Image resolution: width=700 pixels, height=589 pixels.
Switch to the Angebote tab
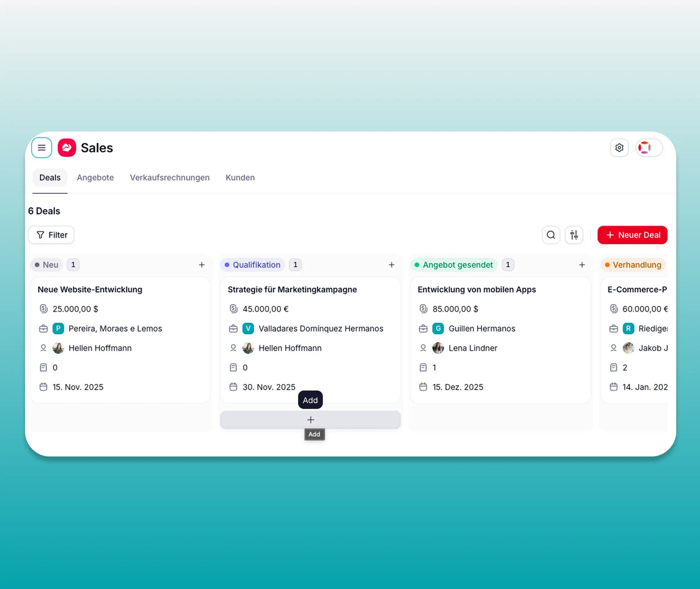point(95,177)
